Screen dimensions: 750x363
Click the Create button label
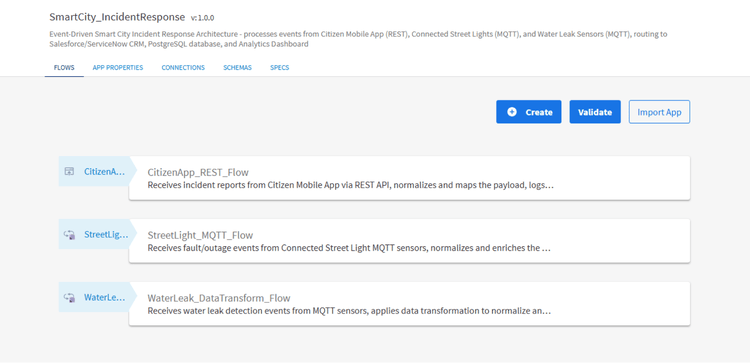(x=539, y=112)
